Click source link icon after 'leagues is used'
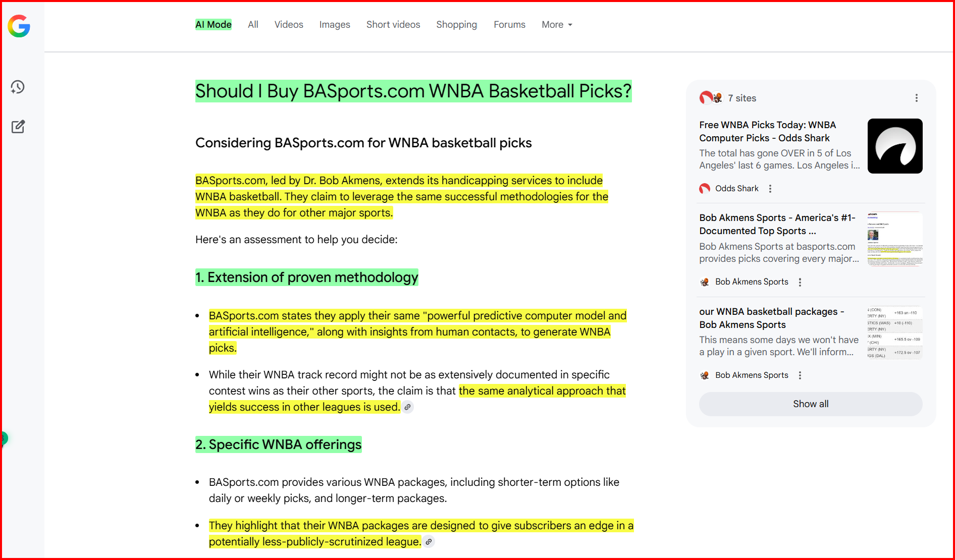Viewport: 955px width, 560px height. pos(408,407)
